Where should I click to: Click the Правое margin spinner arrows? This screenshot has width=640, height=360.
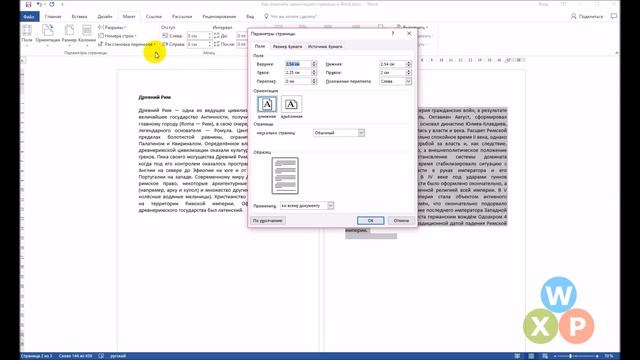pyautogui.click(x=409, y=73)
